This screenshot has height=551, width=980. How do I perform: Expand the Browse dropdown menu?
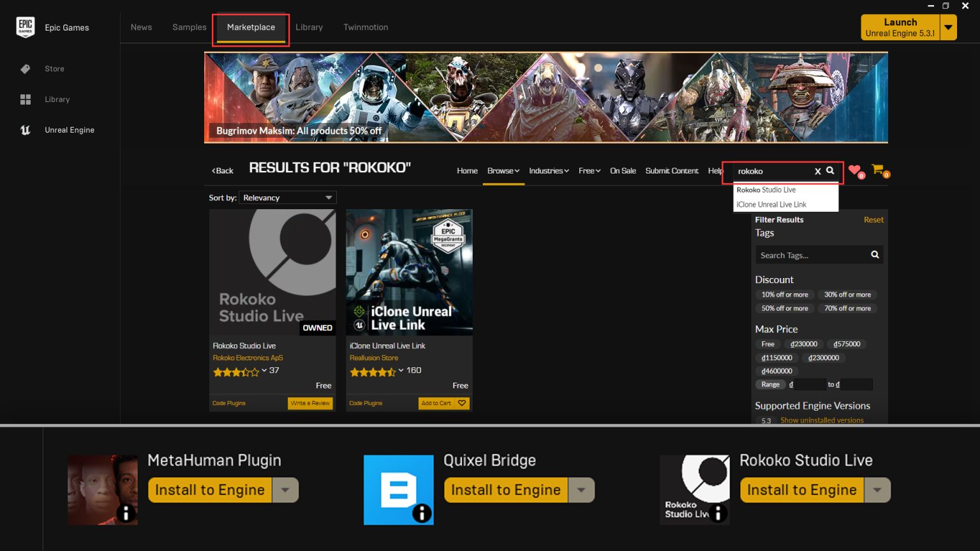click(503, 171)
